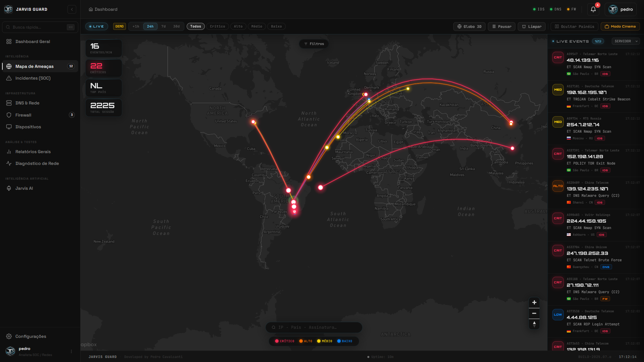Click the Firewall shield icon
This screenshot has height=362, width=644.
9,115
